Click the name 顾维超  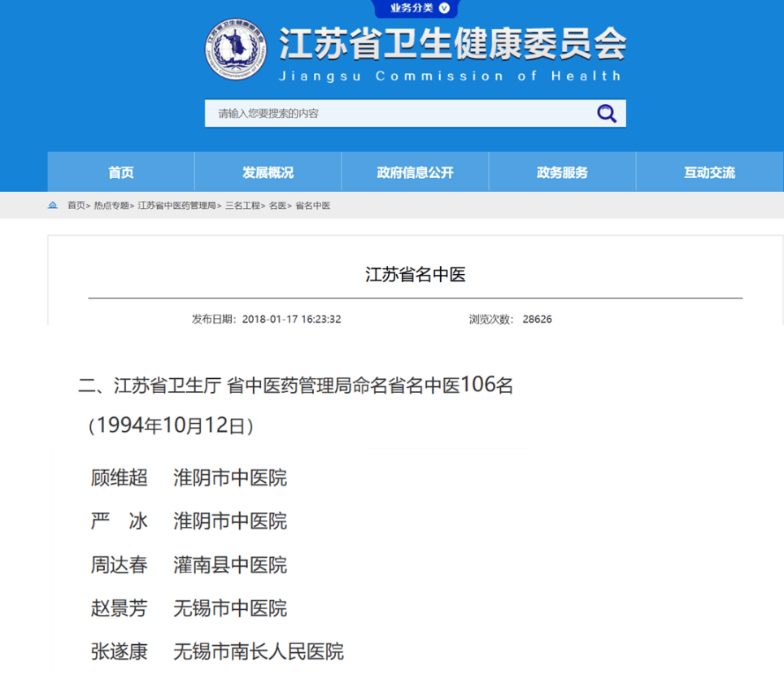[119, 477]
